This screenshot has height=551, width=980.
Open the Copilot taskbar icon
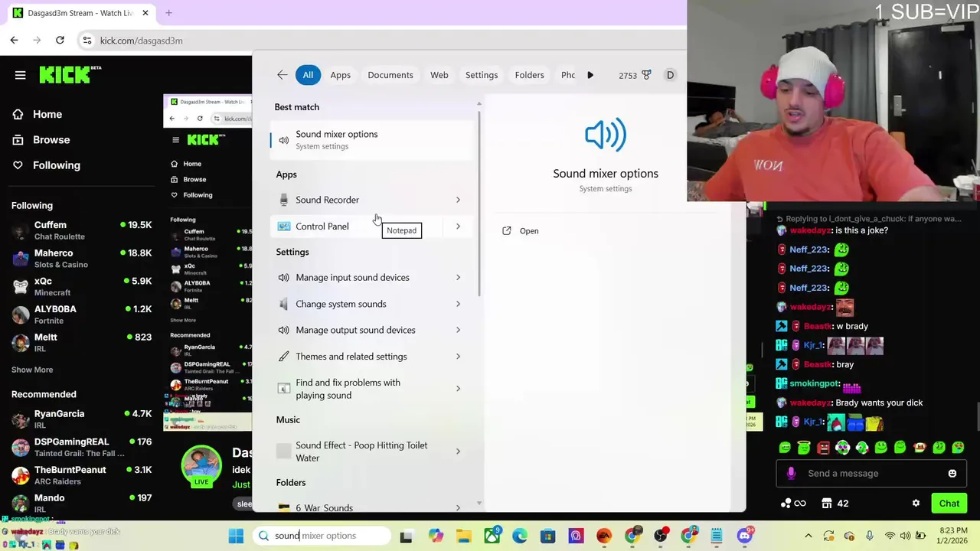pos(436,536)
